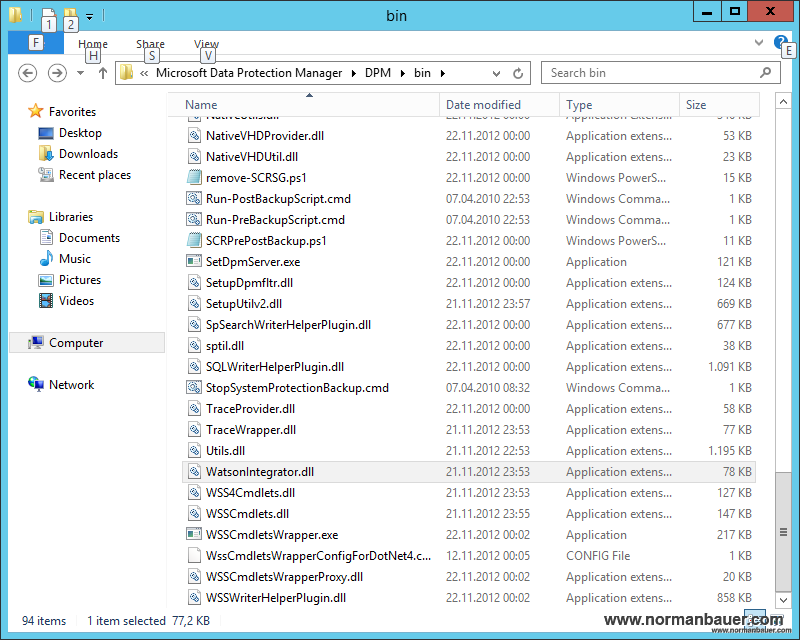Sort by Size column header
Viewport: 800px width, 640px height.
coord(719,105)
